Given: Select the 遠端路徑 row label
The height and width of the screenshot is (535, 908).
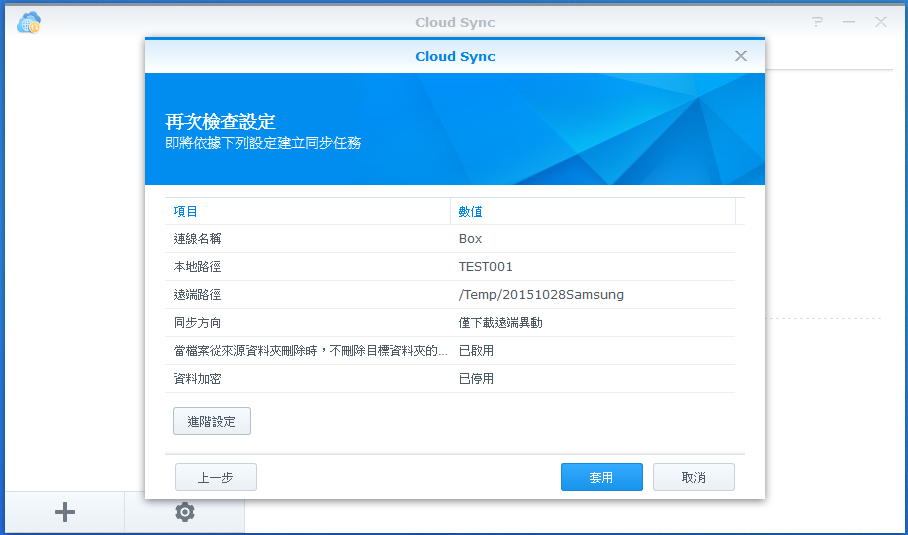Looking at the screenshot, I should tap(197, 295).
